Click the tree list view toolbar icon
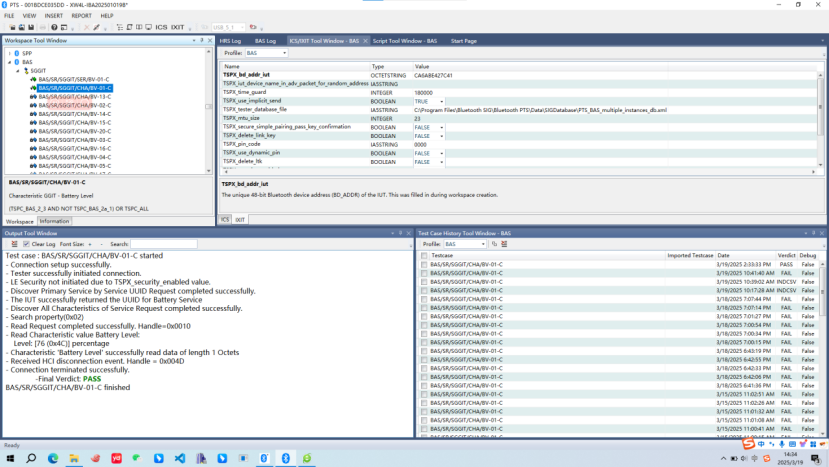 point(120,28)
